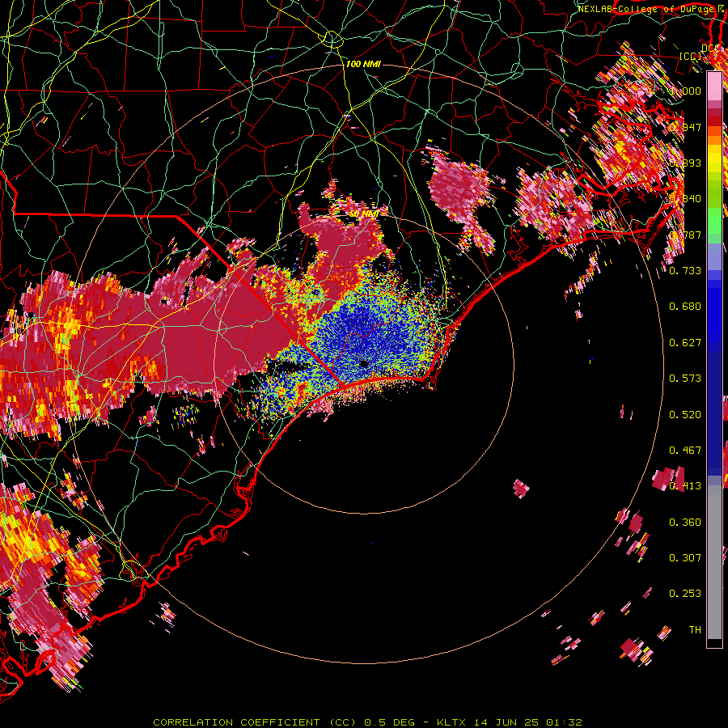Click the bright green color bar segment
This screenshot has width=728, height=728.
tap(714, 221)
